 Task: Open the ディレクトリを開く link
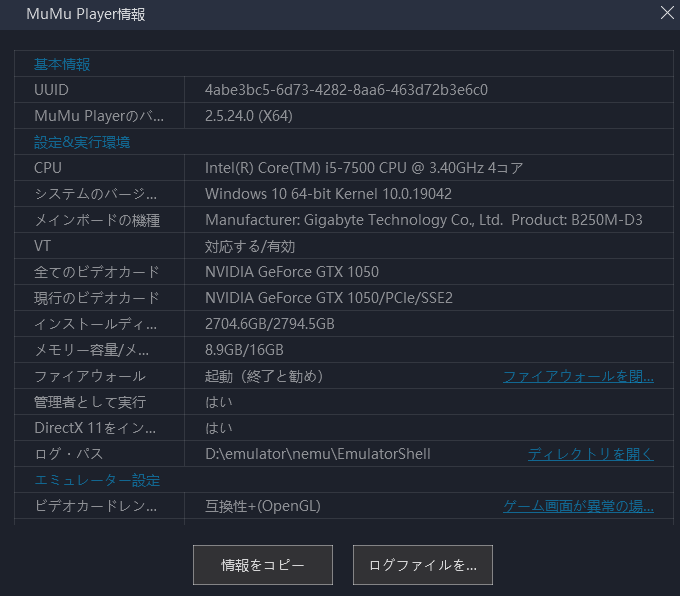point(591,454)
